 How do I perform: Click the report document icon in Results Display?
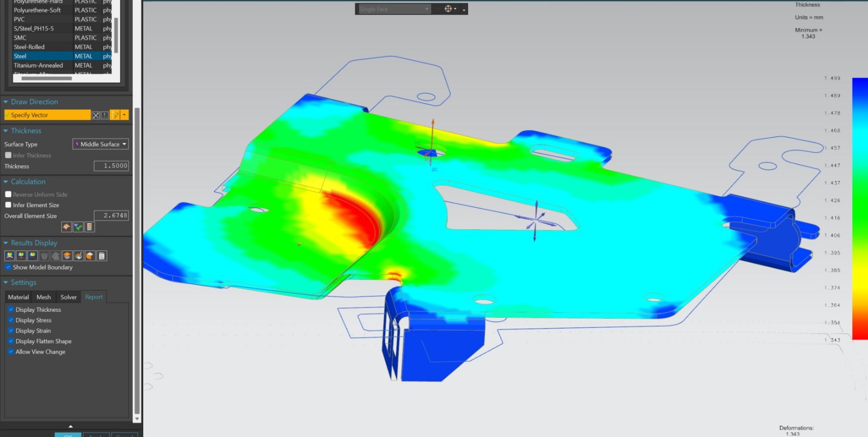click(101, 256)
